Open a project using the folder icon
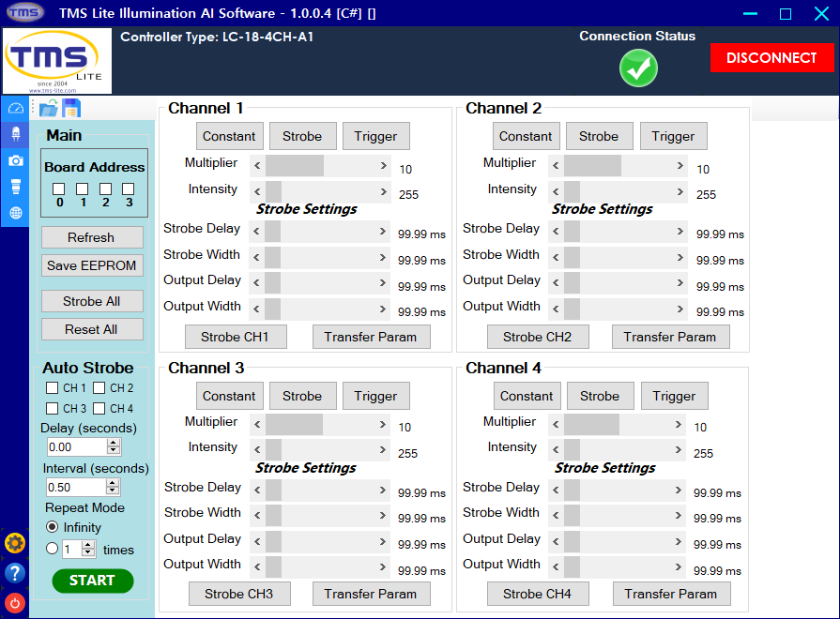The height and width of the screenshot is (619, 840). (48, 107)
